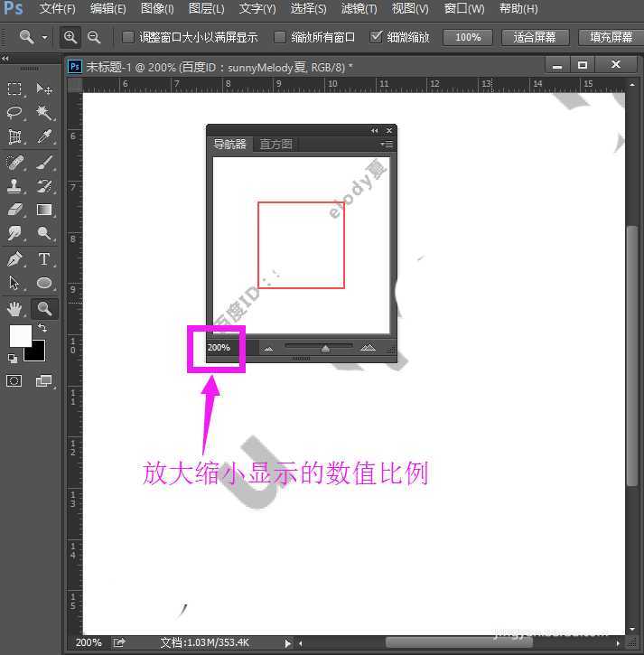Click the zoom out magnifier in options bar
The height and width of the screenshot is (655, 644).
pyautogui.click(x=93, y=37)
